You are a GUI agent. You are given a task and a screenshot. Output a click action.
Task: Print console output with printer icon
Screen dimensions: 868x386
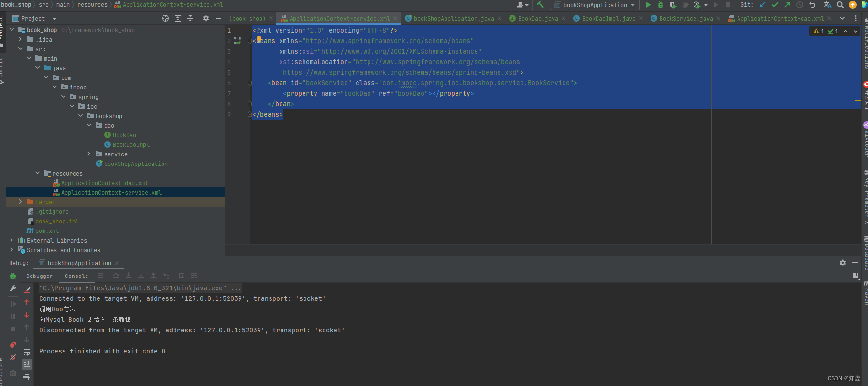pos(27,377)
